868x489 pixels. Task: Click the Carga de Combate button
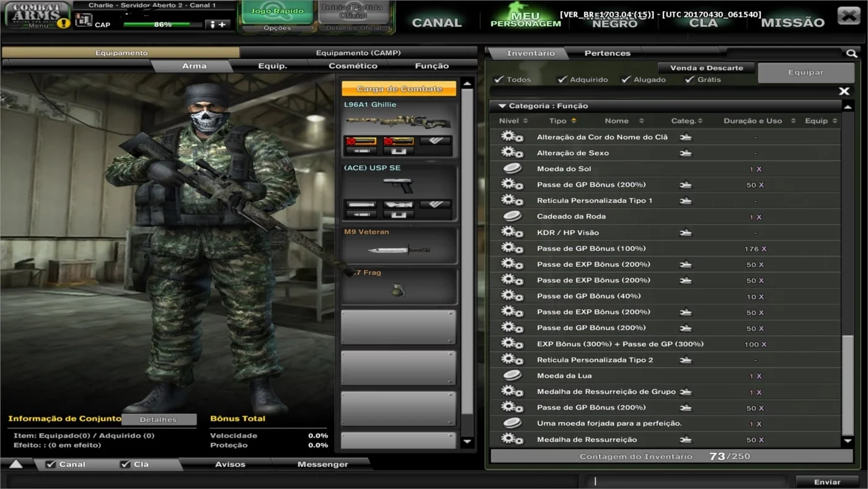click(399, 89)
